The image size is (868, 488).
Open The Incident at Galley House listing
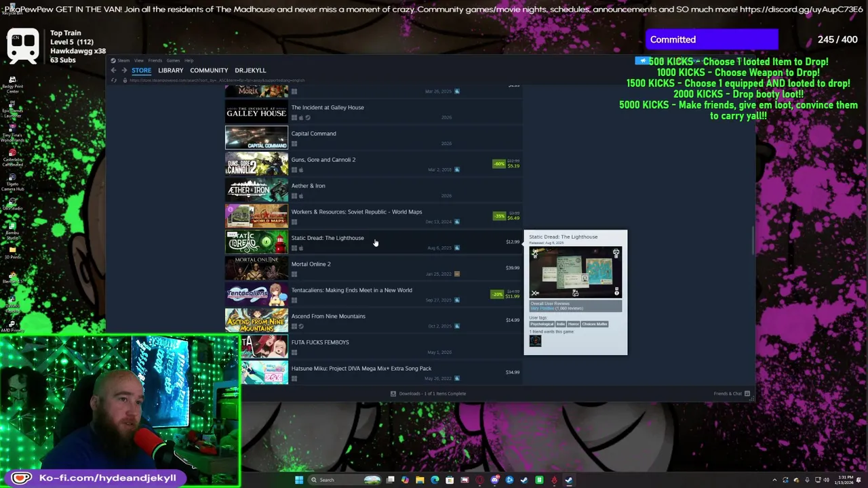click(374, 112)
